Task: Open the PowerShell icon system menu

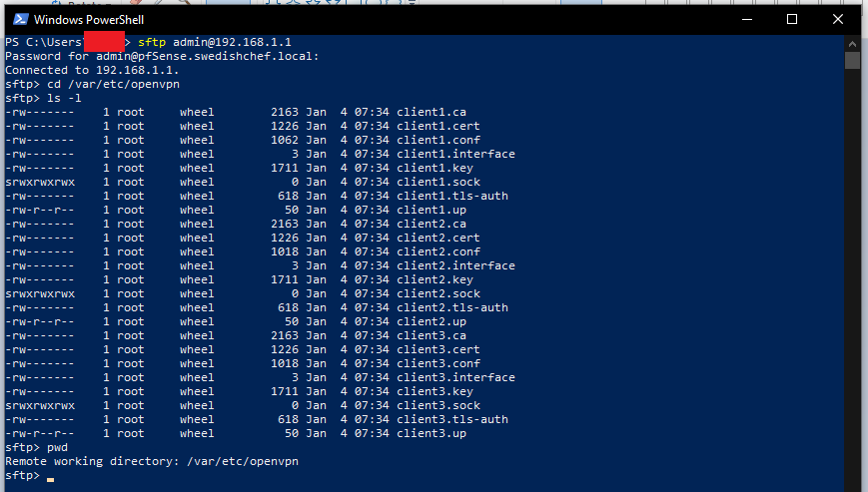Action: coord(21,19)
